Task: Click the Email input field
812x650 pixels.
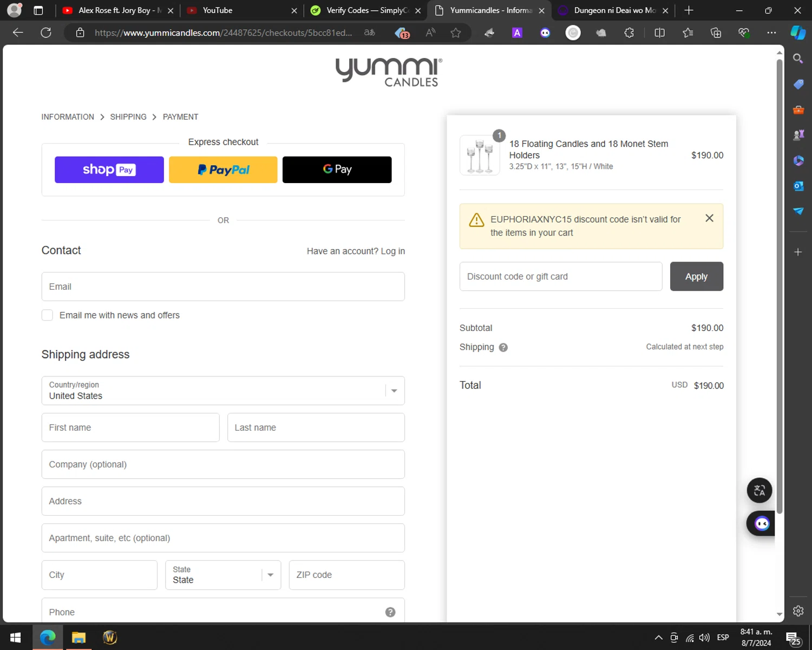Action: tap(223, 287)
